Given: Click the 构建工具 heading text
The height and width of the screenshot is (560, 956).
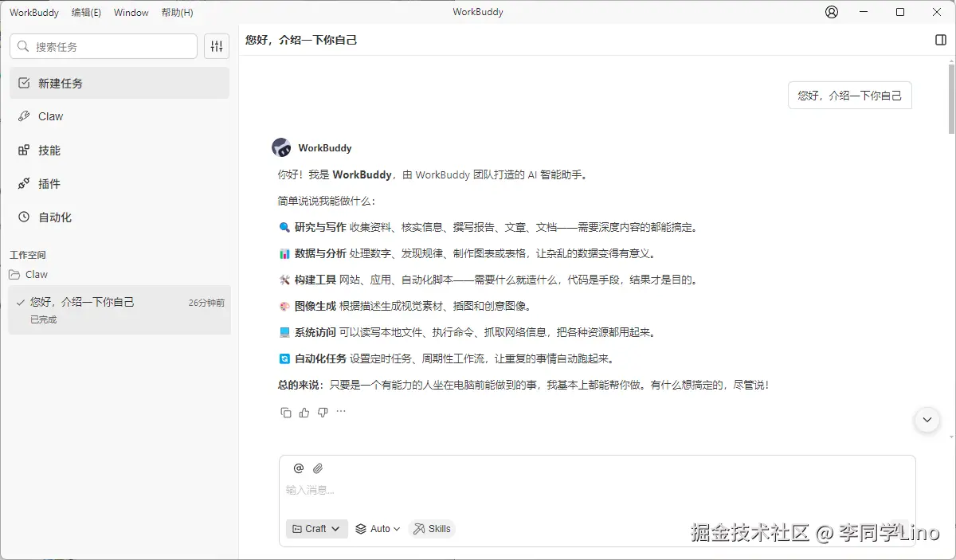Looking at the screenshot, I should coord(315,280).
